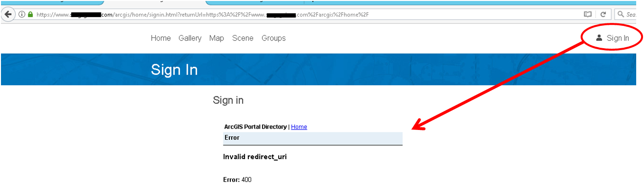Click the Sign in page subheading
644x184 pixels.
(x=228, y=100)
